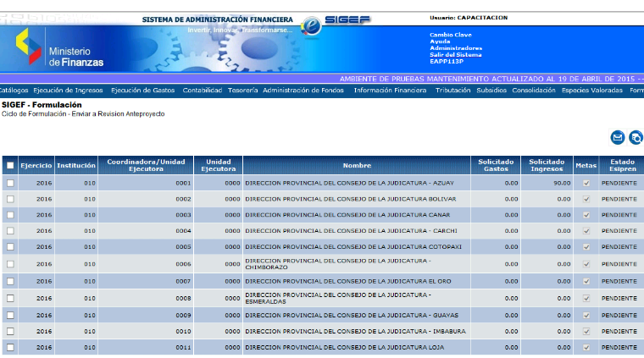Viewport: 644px width, 358px height.
Task: Toggle the Metas checkbox in AZUAY row
Action: coord(586,183)
